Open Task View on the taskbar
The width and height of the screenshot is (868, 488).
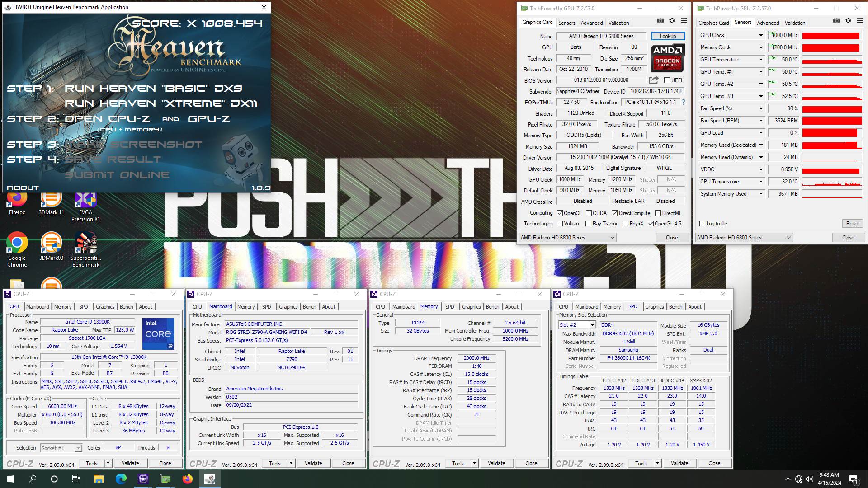pos(76,479)
